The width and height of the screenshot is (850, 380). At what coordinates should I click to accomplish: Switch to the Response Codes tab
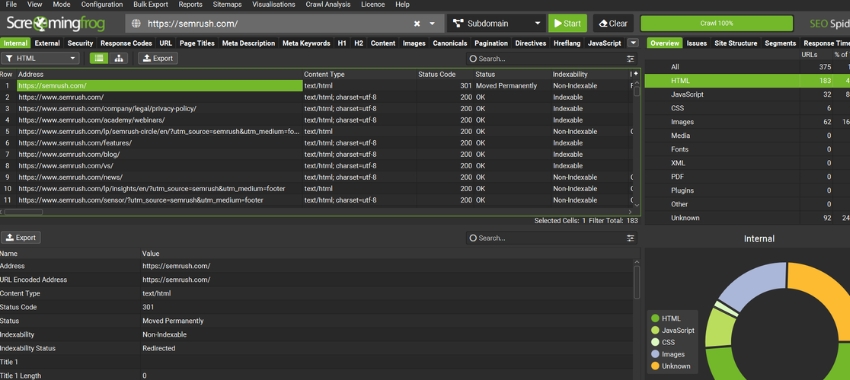point(126,43)
